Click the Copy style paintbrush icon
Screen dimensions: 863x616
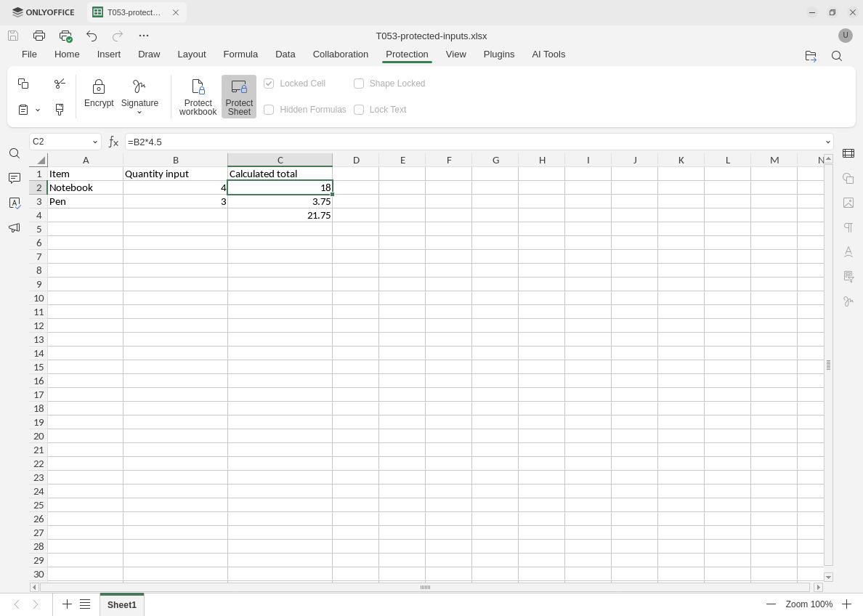click(x=60, y=110)
